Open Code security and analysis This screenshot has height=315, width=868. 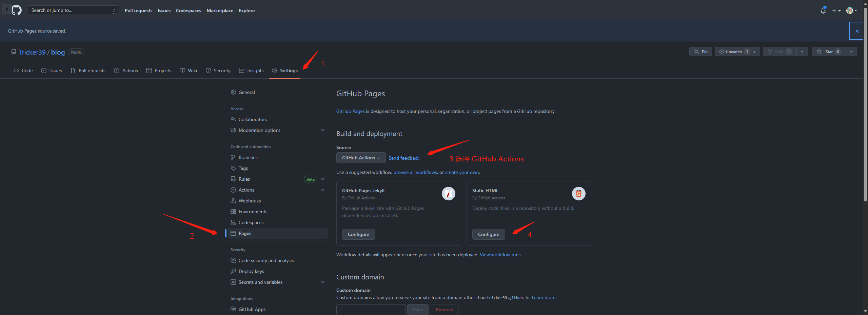point(278,260)
